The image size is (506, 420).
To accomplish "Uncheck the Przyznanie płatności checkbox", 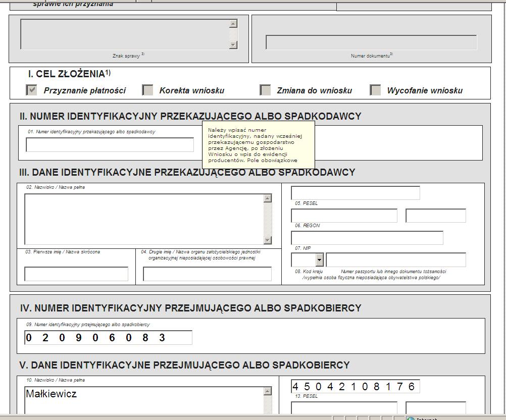I will 31,90.
